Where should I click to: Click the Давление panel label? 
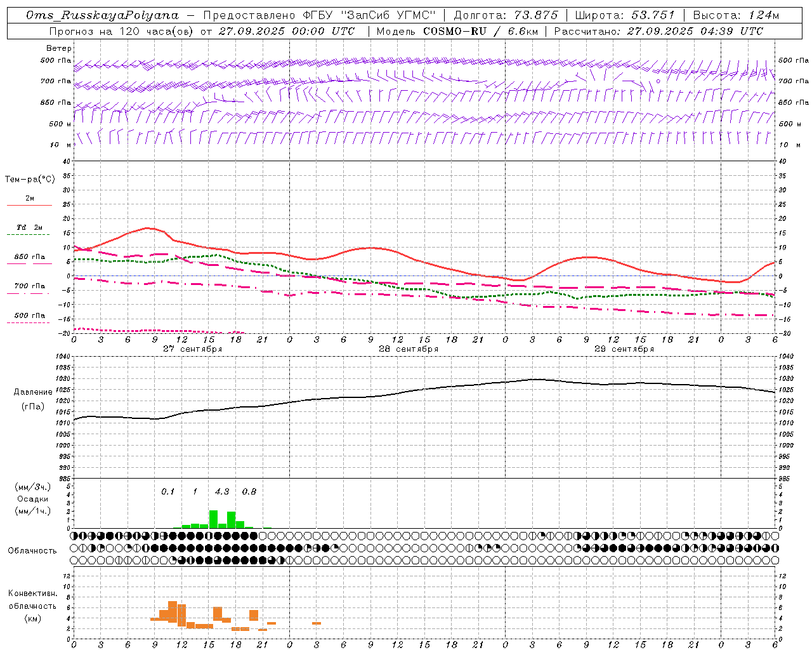[x=33, y=392]
